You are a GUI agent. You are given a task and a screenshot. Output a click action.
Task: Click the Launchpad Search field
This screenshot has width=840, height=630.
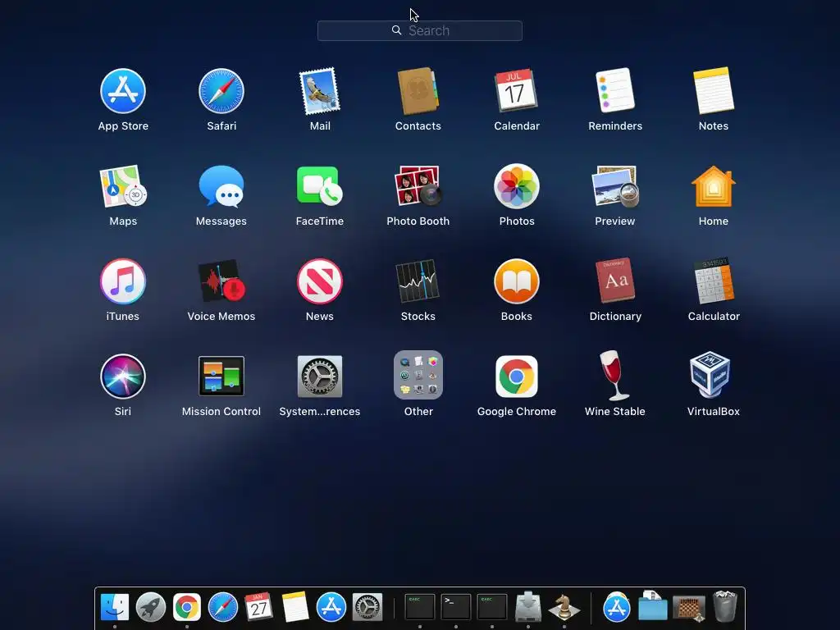tap(419, 30)
